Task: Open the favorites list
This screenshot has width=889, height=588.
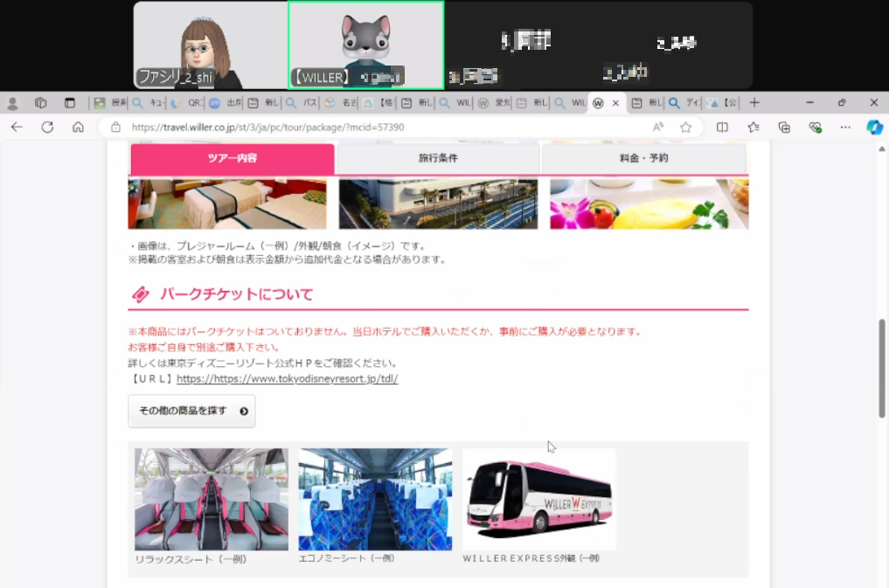Action: click(x=754, y=128)
